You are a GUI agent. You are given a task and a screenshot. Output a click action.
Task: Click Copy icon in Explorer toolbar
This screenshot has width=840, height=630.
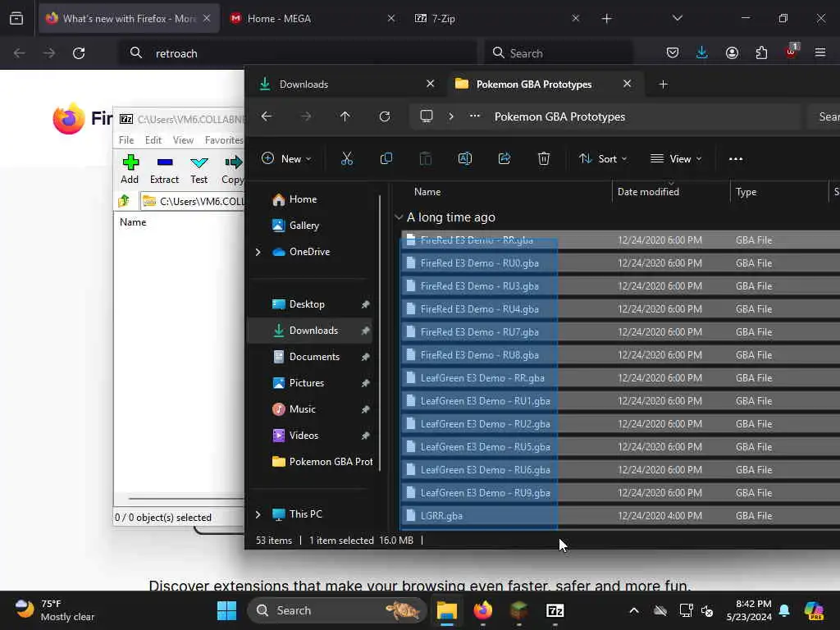(x=386, y=158)
